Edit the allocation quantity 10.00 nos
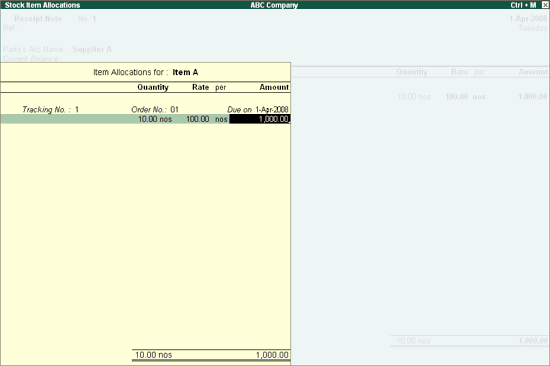Viewport: 550px width, 366px height. click(x=155, y=119)
